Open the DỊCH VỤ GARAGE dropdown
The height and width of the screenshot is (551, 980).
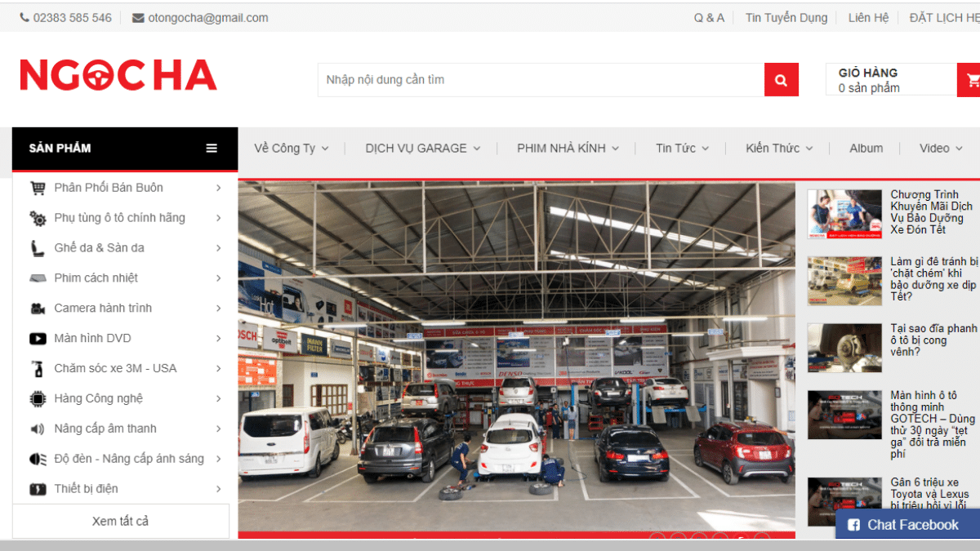pos(422,149)
